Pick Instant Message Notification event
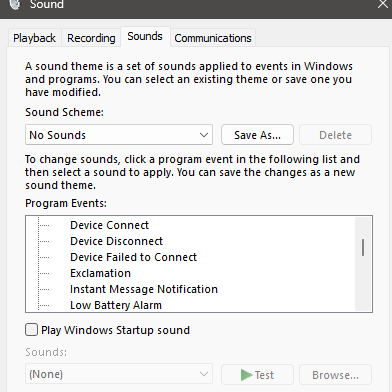 144,289
